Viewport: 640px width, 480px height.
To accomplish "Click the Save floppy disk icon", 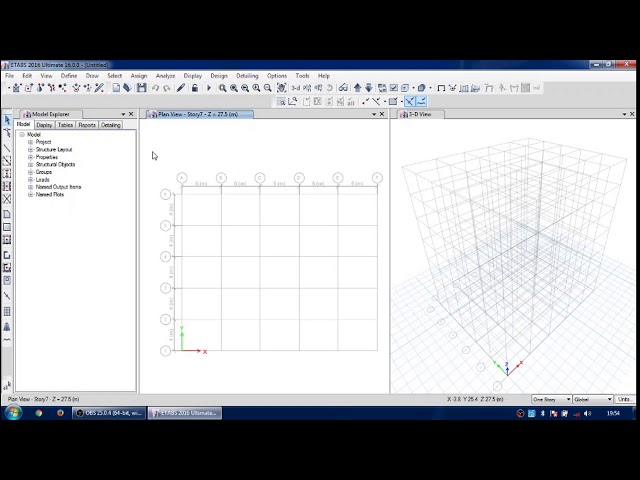I will pos(141,88).
